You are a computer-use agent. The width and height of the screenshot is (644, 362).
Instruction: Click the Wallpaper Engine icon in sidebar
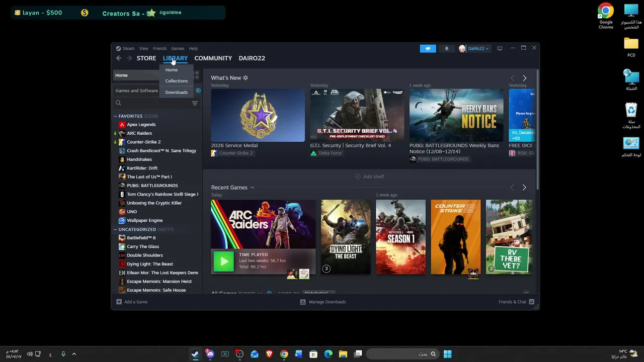(122, 220)
